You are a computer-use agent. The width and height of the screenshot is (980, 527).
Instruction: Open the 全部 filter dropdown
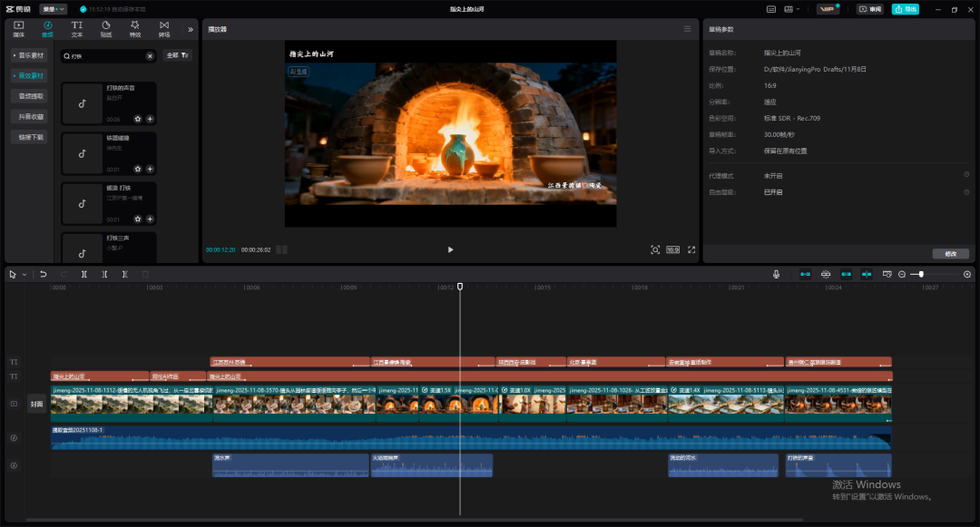[x=177, y=55]
